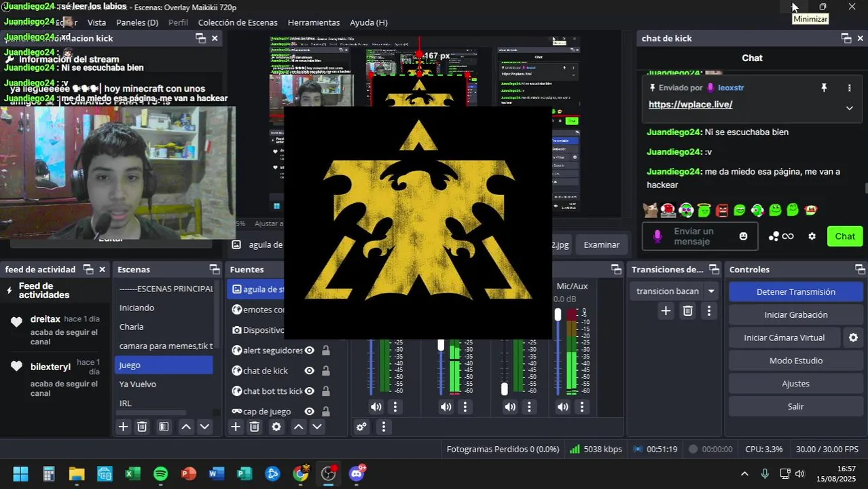Image resolution: width=868 pixels, height=489 pixels.
Task: Remove the selected scene with the Escenas trash icon
Action: point(142,427)
